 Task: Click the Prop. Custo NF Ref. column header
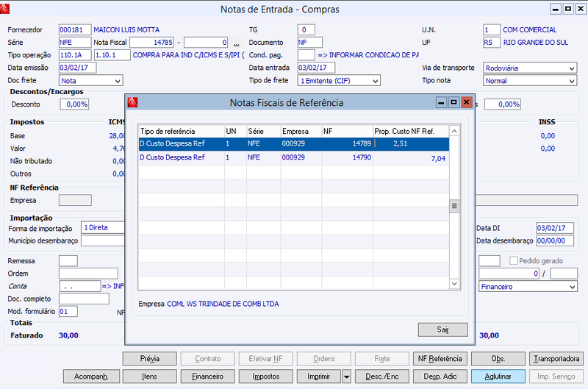(411, 132)
